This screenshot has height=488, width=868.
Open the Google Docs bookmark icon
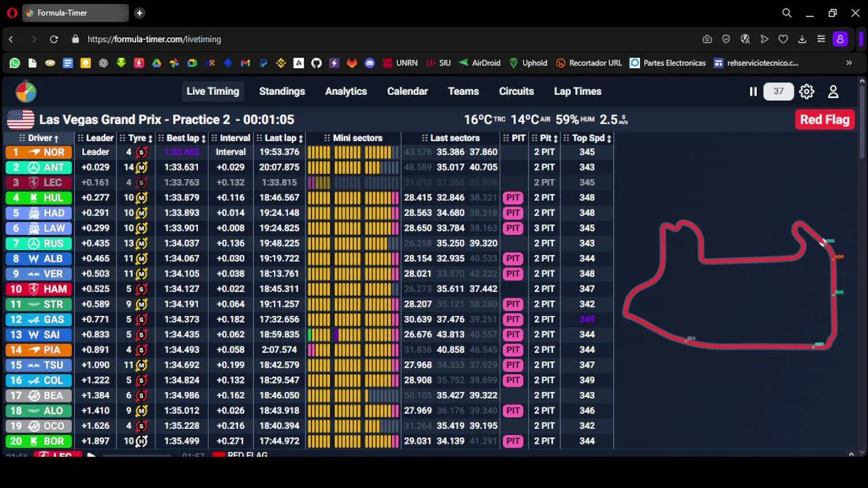[x=68, y=63]
